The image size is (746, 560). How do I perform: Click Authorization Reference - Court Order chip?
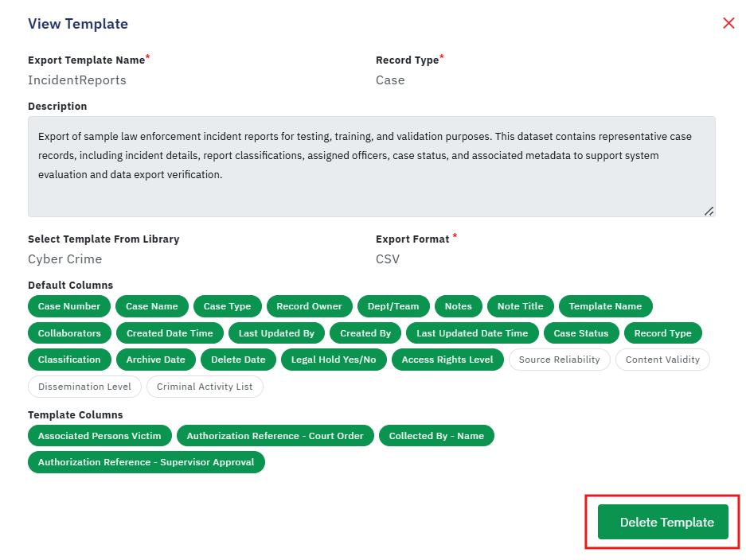tap(275, 436)
